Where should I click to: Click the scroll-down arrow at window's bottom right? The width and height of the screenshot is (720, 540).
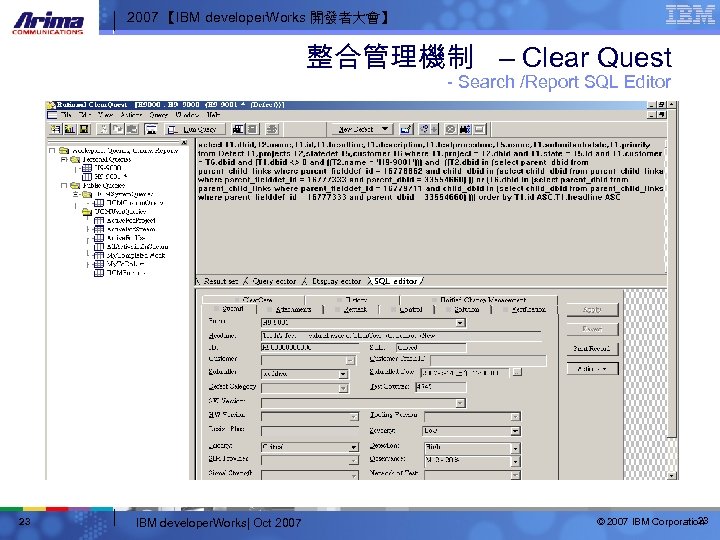click(671, 476)
